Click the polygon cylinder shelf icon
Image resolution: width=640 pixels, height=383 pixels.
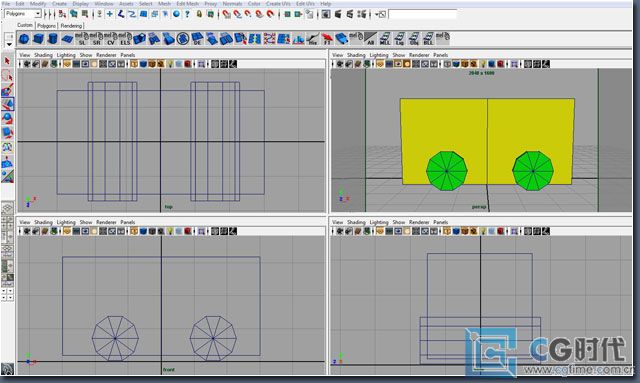click(x=53, y=39)
